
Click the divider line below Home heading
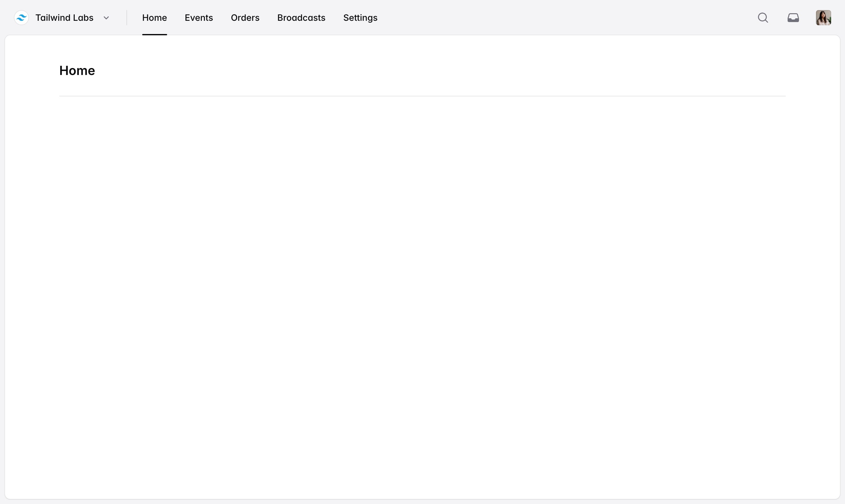click(x=422, y=96)
